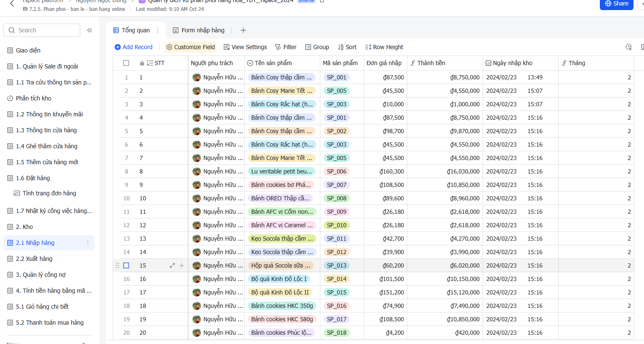Click the star favorite icon in title bar
Screen dimensions: 644x344
tap(322, 1)
